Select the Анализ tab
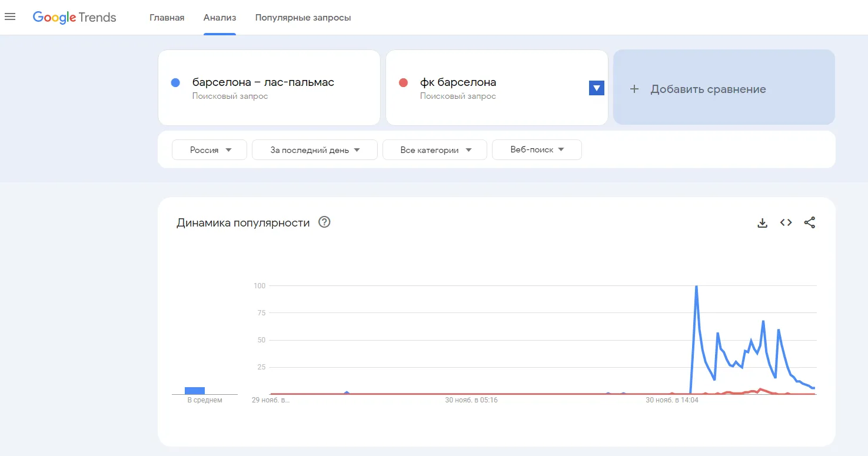The width and height of the screenshot is (868, 456). point(220,18)
